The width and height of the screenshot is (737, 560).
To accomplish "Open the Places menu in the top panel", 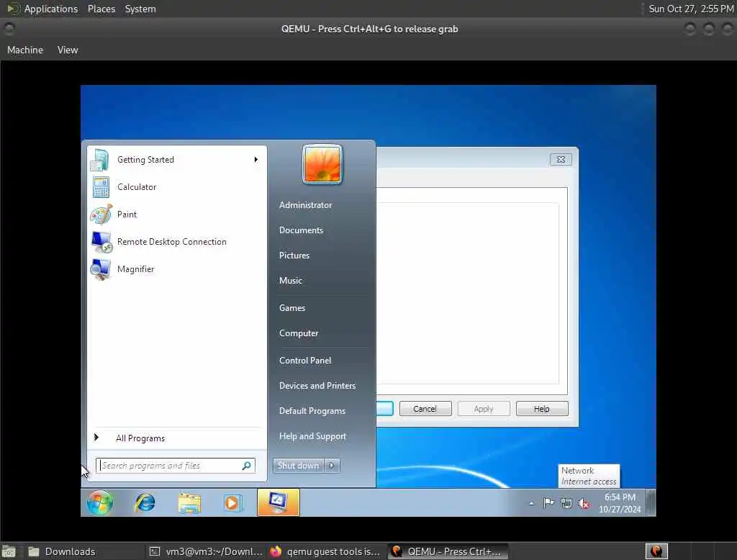I will (x=101, y=9).
